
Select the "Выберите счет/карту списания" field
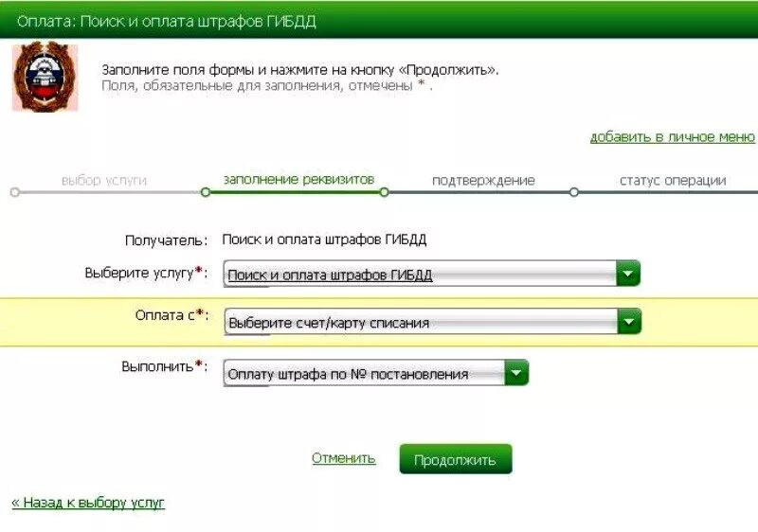[433, 322]
